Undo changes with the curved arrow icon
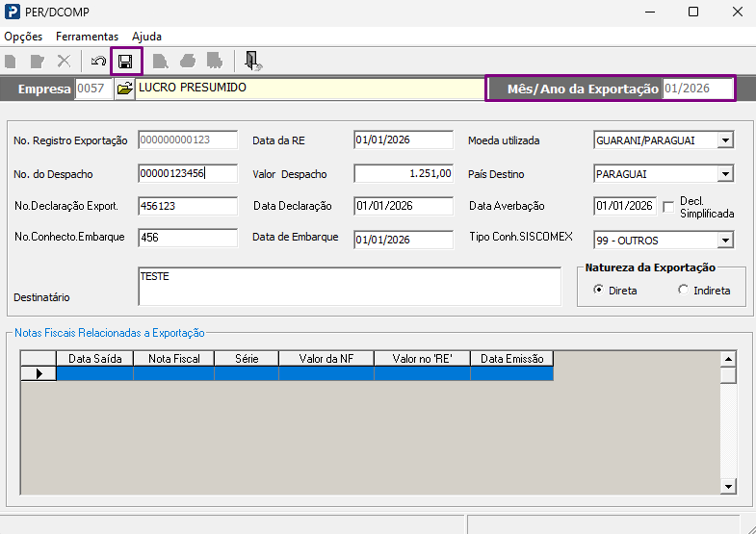This screenshot has width=756, height=534. (x=98, y=62)
